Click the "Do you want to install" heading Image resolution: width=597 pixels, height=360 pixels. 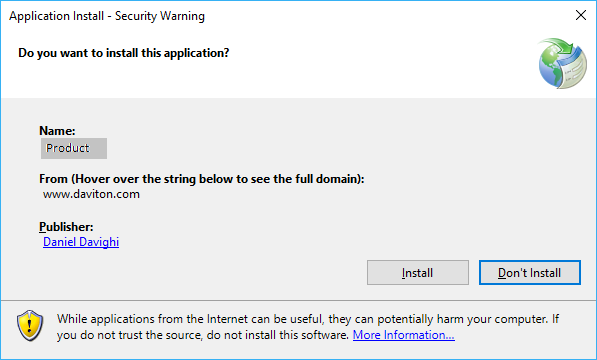point(124,53)
